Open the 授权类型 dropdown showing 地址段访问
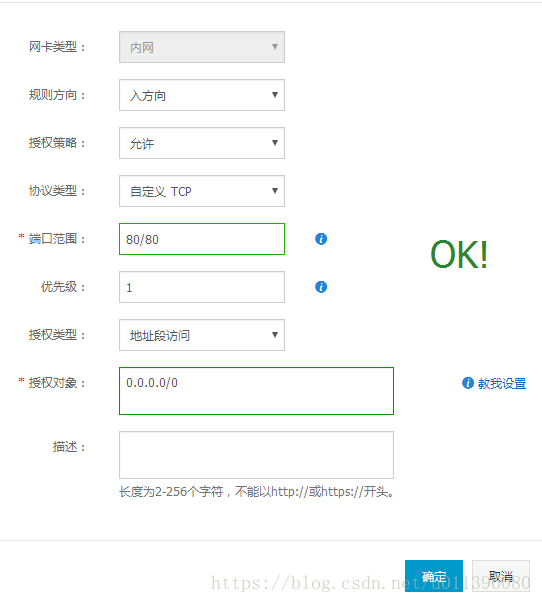Screen dimensions: 542x603 (x=202, y=335)
